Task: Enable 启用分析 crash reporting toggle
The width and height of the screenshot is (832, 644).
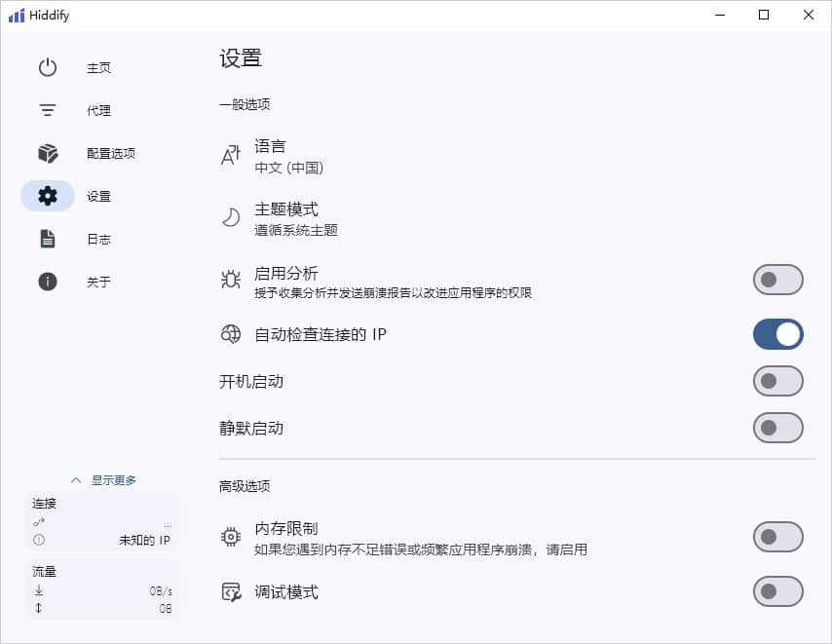Action: point(778,280)
